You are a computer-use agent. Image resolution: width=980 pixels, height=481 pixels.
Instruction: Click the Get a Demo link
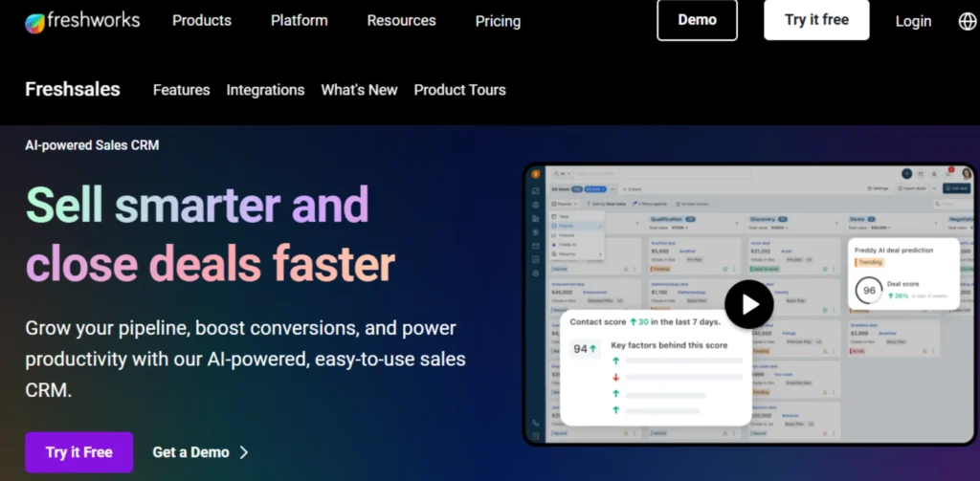(x=190, y=452)
